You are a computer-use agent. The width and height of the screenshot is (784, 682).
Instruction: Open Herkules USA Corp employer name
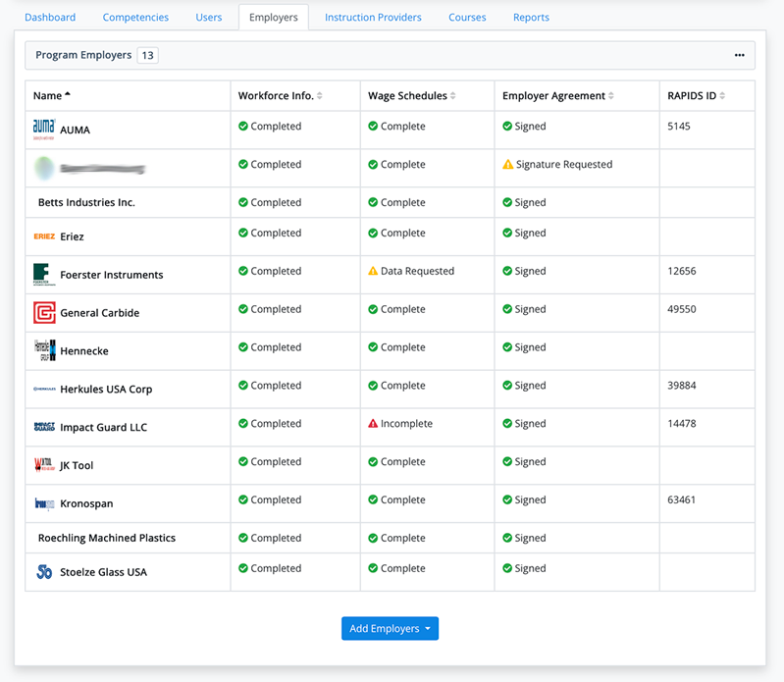point(106,389)
